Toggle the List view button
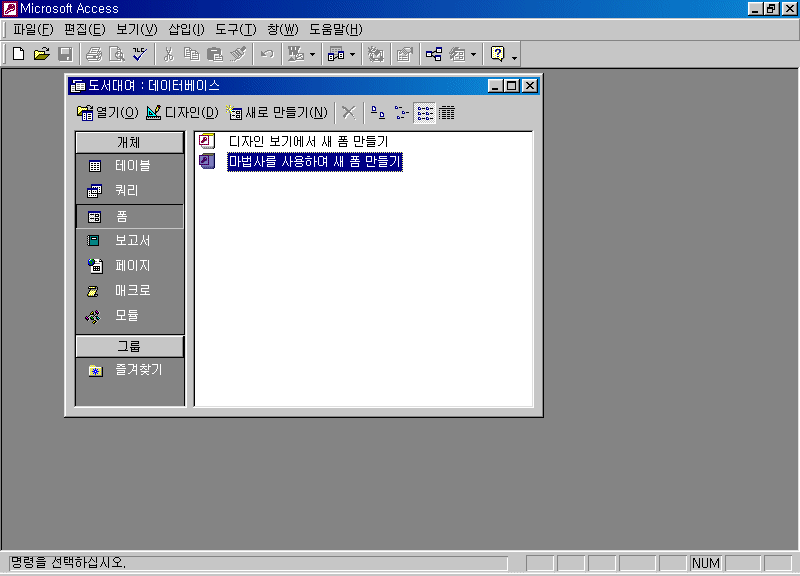This screenshot has width=800, height=576. tap(424, 112)
